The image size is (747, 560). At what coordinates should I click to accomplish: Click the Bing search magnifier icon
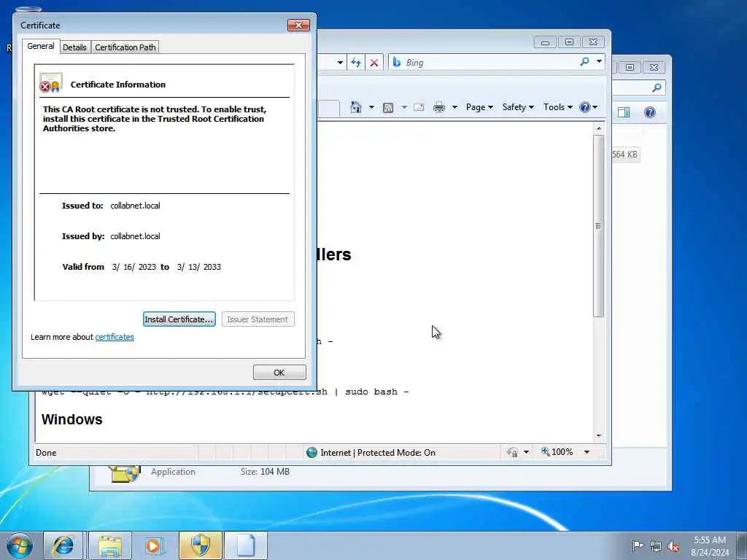click(584, 62)
